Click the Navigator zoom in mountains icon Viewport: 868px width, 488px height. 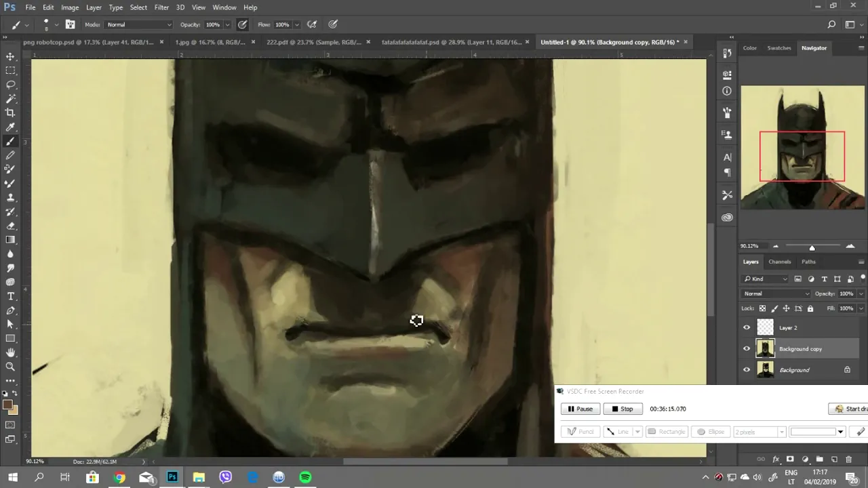(850, 246)
